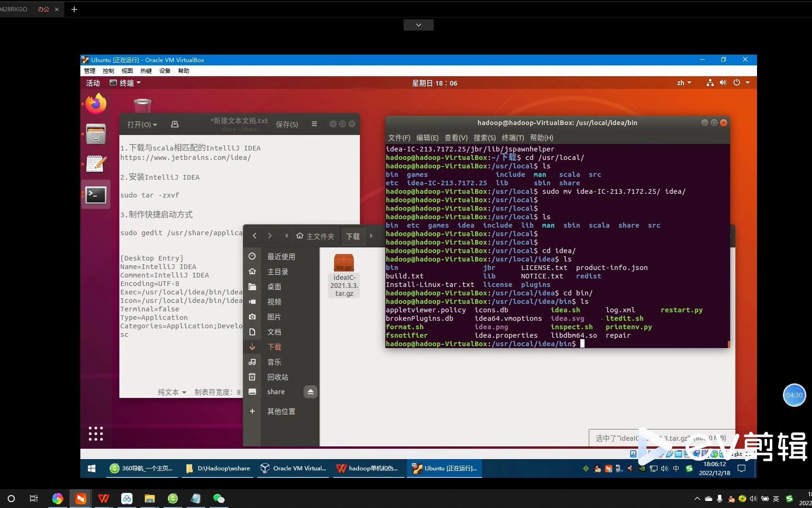Screen dimensions: 812x508
Task: Click the volume icon in Ubuntu top bar
Action: (x=723, y=83)
